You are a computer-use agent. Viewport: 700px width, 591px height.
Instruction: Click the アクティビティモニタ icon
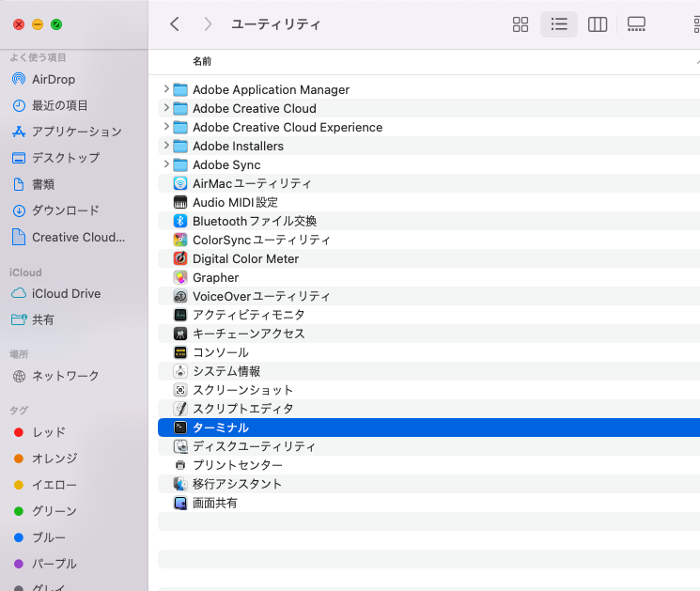180,315
